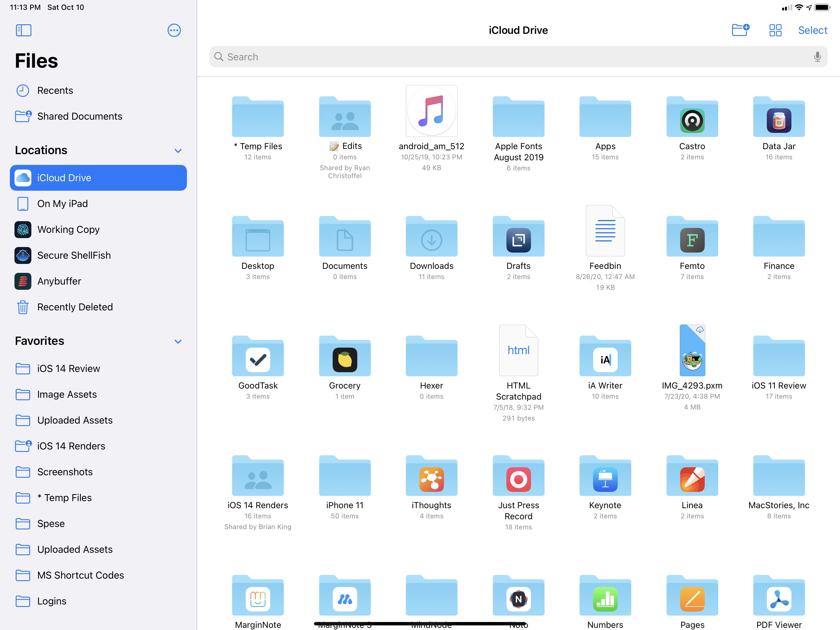Open the Noto folder
The height and width of the screenshot is (630, 840).
click(518, 596)
